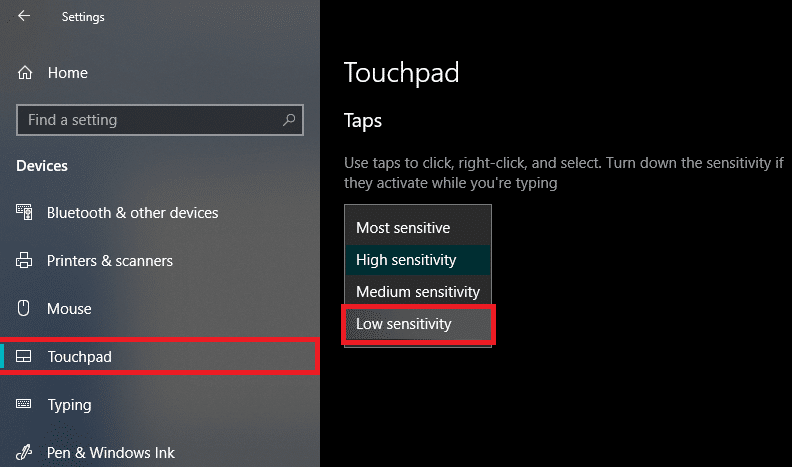The height and width of the screenshot is (467, 792).
Task: Select the Most sensitive option
Action: [403, 228]
